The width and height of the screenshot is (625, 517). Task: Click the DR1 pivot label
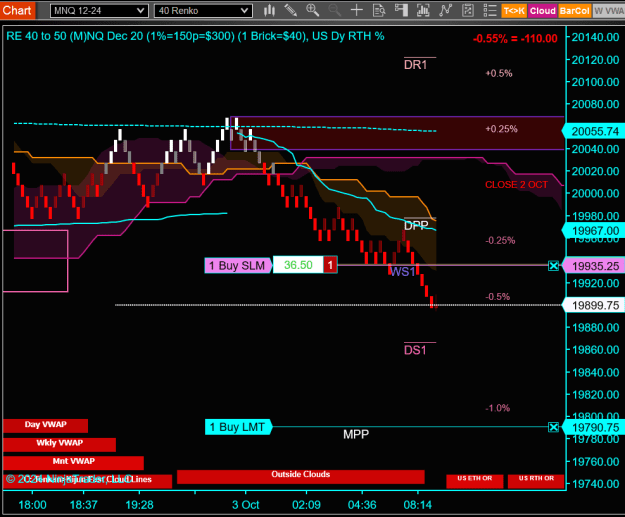tap(415, 65)
